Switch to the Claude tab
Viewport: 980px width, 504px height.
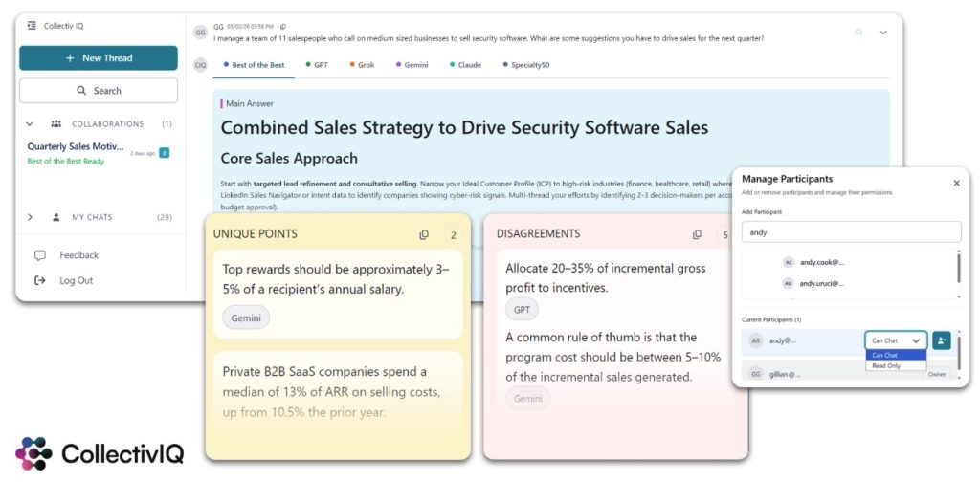coord(466,65)
